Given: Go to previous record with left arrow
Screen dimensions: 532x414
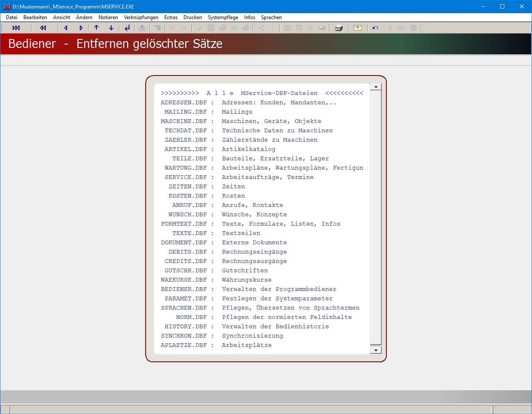Looking at the screenshot, I should [x=66, y=28].
